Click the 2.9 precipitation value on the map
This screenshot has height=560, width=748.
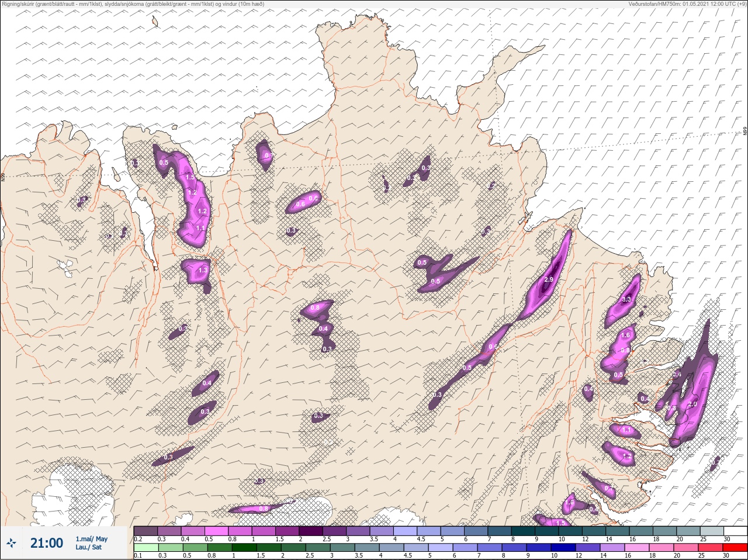tap(549, 280)
